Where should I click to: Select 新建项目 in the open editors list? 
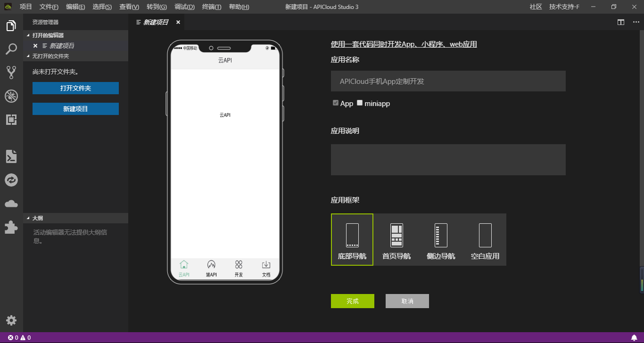coord(75,46)
